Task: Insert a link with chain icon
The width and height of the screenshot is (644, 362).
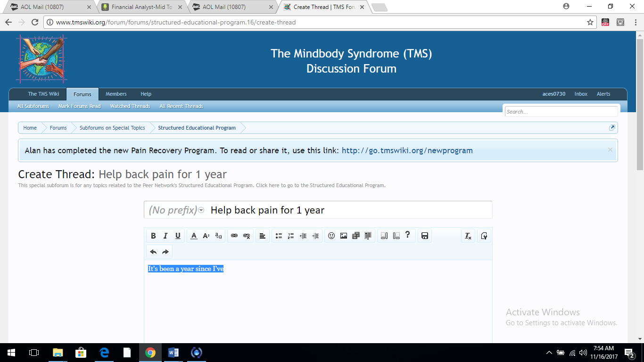Action: tap(234, 236)
